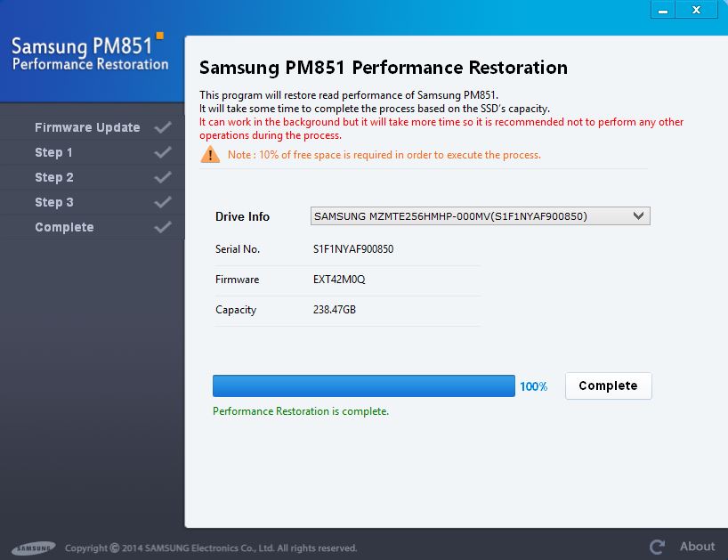
Task: Select Step 2 in sidebar
Action: (54, 177)
